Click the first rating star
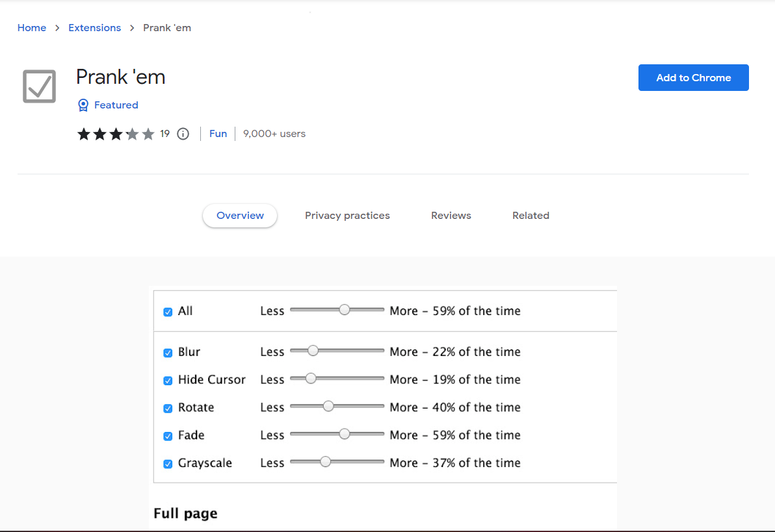 [x=83, y=134]
